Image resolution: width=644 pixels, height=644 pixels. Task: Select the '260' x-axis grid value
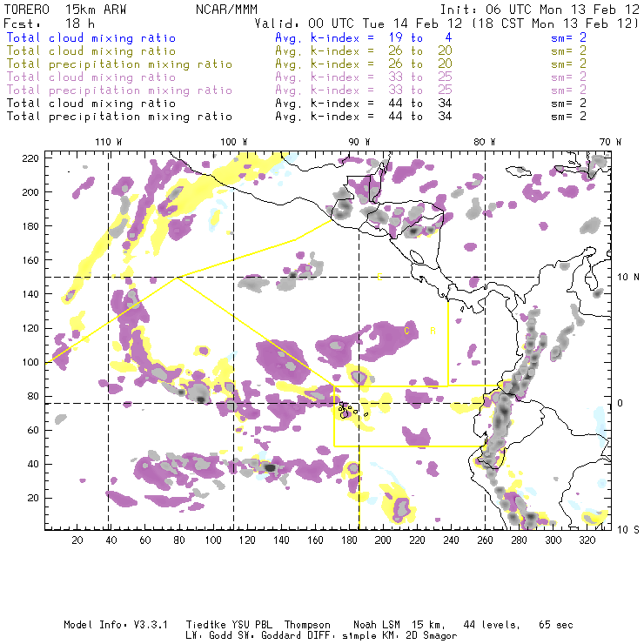pos(485,540)
